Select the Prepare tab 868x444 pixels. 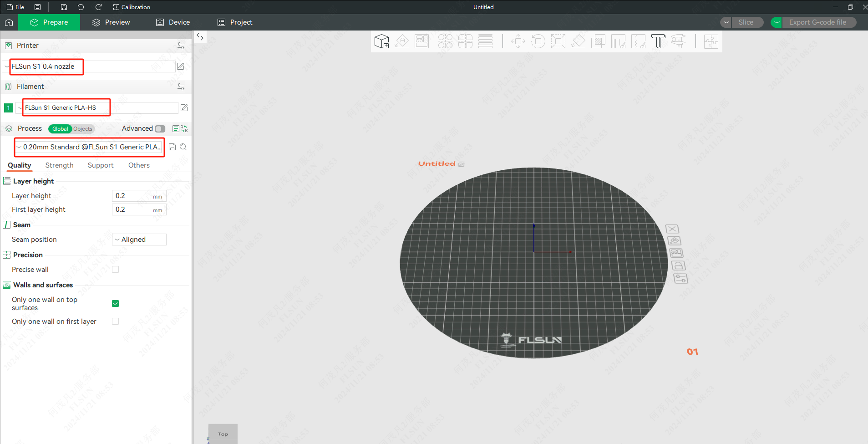[49, 22]
